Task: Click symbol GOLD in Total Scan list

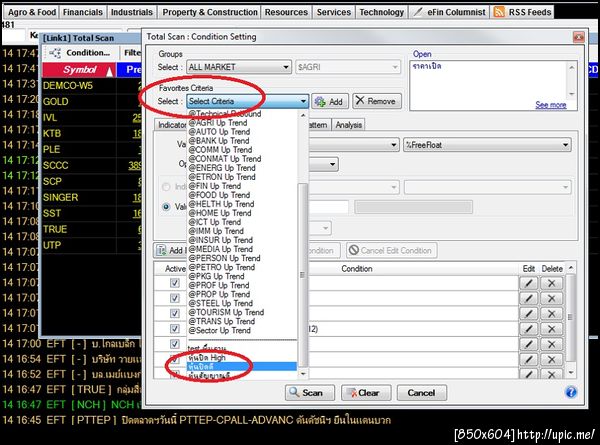Action: pos(55,101)
